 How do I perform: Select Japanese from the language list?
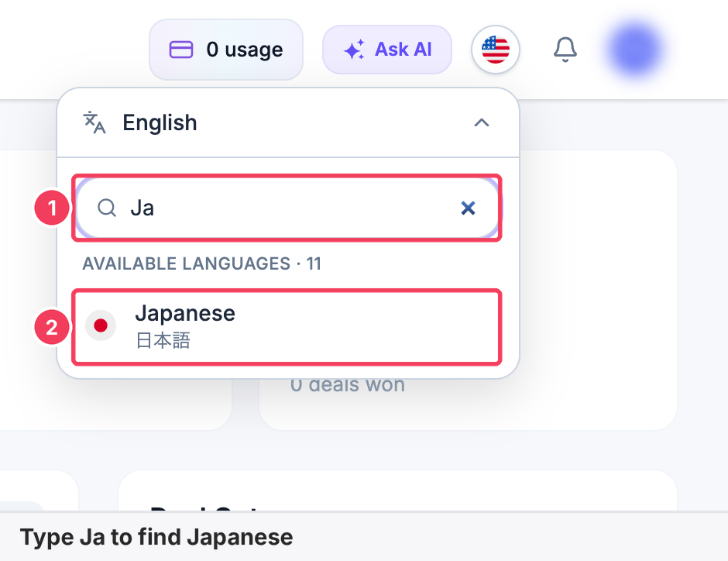tap(288, 326)
